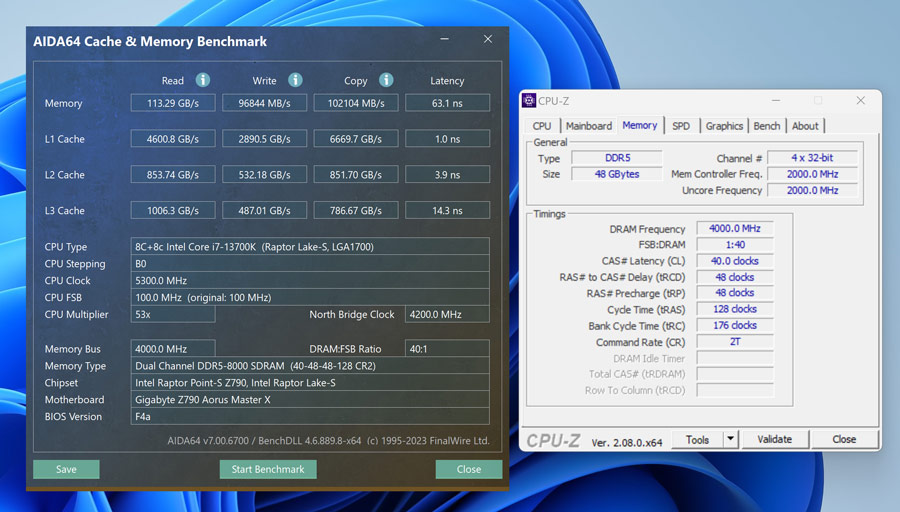The height and width of the screenshot is (512, 900).
Task: Click the DRAM Frequency value in CPU-Z
Action: [x=735, y=228]
